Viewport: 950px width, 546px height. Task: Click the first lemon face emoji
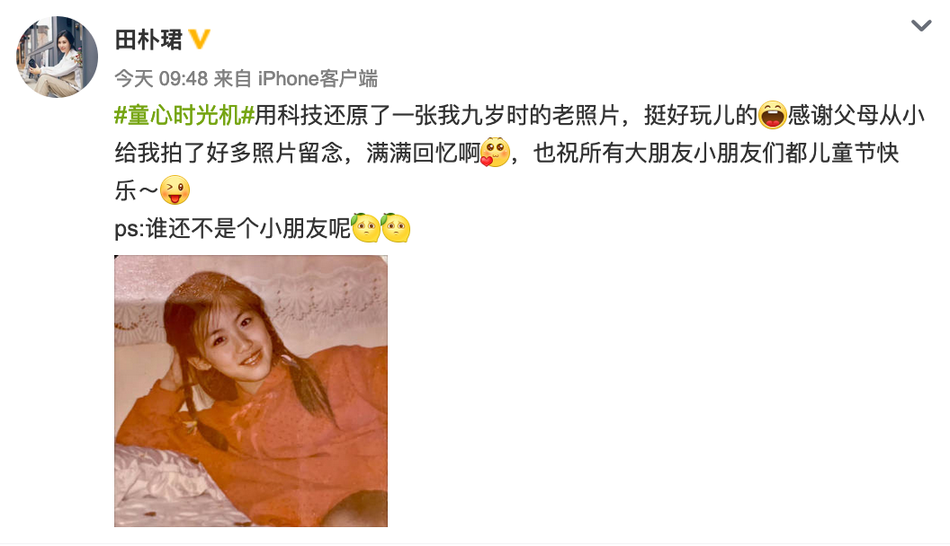pyautogui.click(x=365, y=228)
